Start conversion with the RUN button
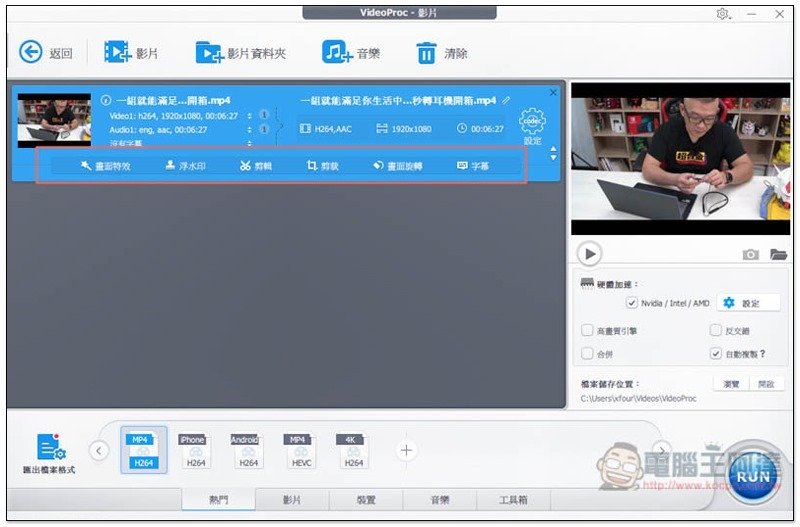This screenshot has height=527, width=800. [753, 476]
